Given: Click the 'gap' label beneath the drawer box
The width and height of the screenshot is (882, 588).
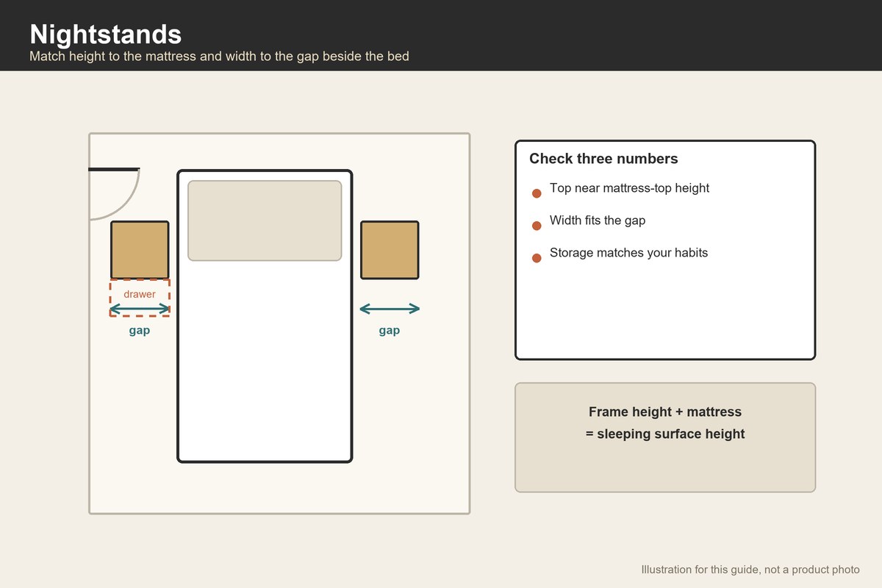Looking at the screenshot, I should click(140, 331).
